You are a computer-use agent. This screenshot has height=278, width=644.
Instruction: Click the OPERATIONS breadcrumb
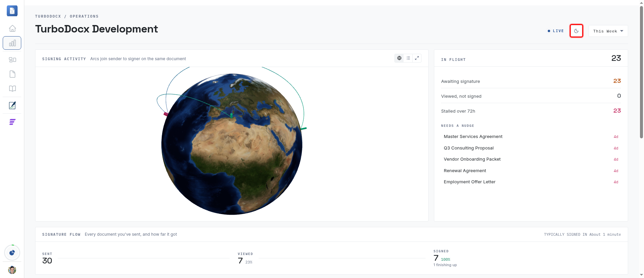coord(84,16)
